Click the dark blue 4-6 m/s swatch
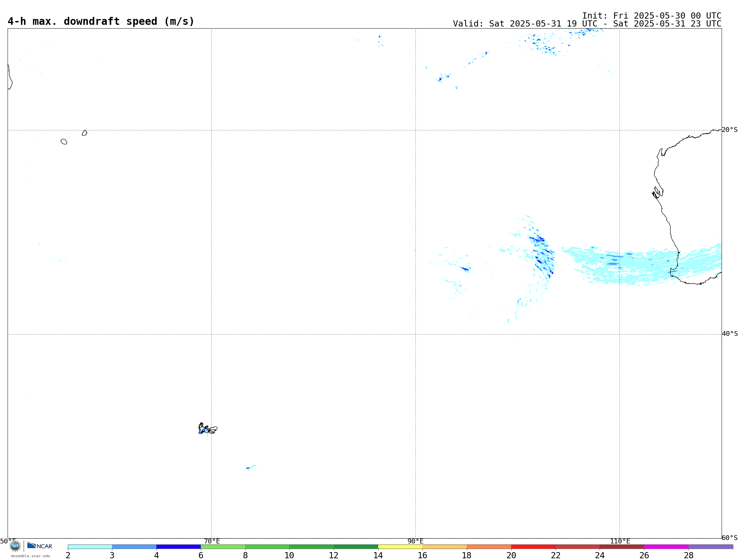 [x=178, y=547]
